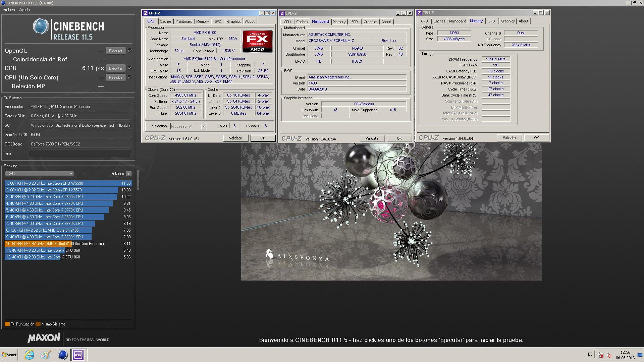The height and width of the screenshot is (362, 644).
Task: Click the Detailles label in Ranking
Action: pos(117,174)
